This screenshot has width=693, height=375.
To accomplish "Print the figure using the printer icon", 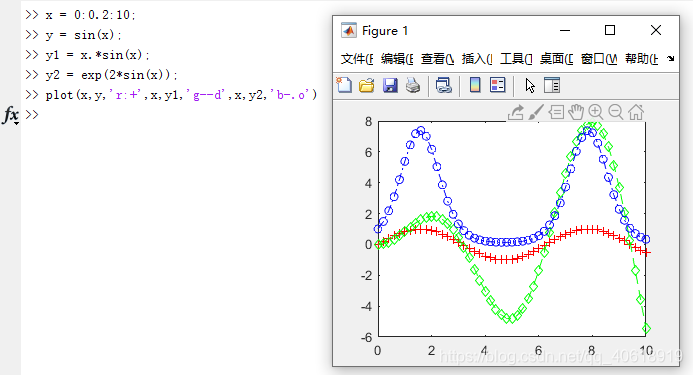I will (413, 85).
